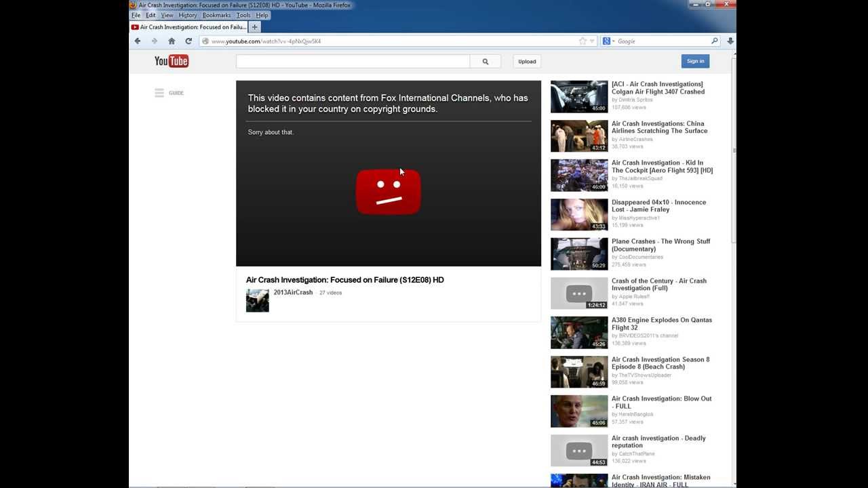Open Crash of the Century placeholder thumbnail

point(579,293)
